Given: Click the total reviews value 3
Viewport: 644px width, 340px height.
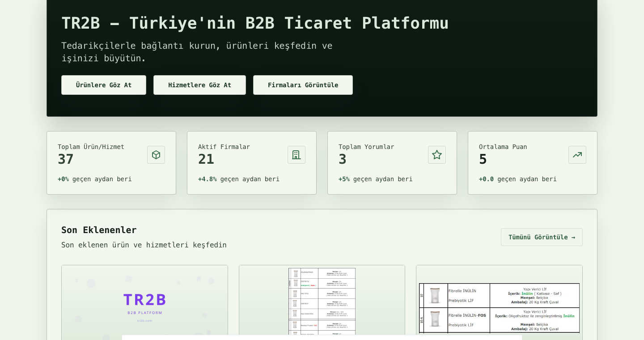Looking at the screenshot, I should pyautogui.click(x=343, y=159).
